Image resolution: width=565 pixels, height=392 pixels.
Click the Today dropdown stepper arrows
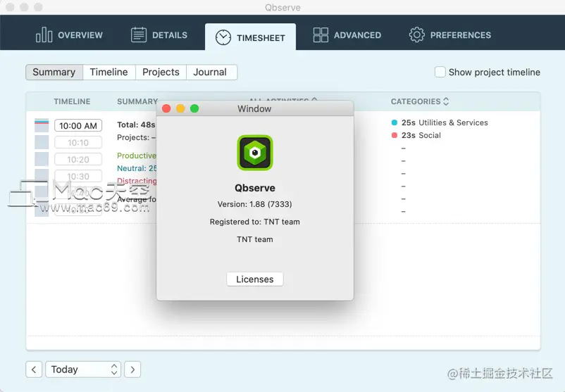click(x=114, y=369)
